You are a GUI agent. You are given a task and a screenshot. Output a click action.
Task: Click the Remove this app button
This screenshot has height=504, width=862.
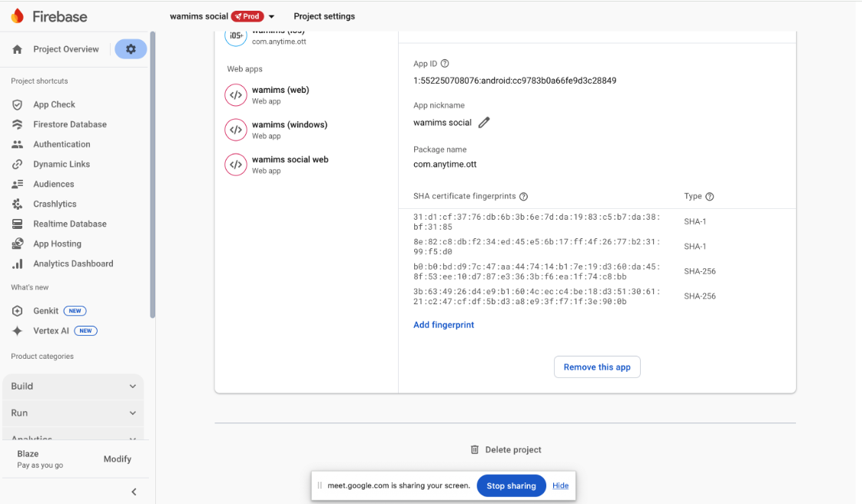tap(597, 367)
